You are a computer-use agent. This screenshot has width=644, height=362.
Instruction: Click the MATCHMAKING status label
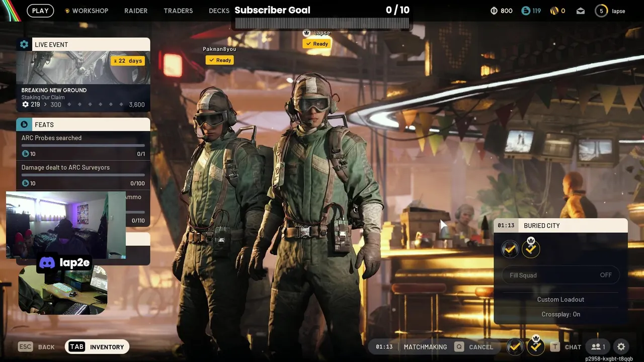[425, 347]
